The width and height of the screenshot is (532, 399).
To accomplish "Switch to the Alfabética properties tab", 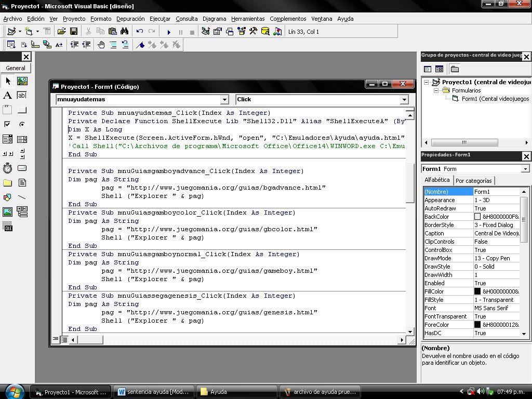I will pyautogui.click(x=437, y=180).
